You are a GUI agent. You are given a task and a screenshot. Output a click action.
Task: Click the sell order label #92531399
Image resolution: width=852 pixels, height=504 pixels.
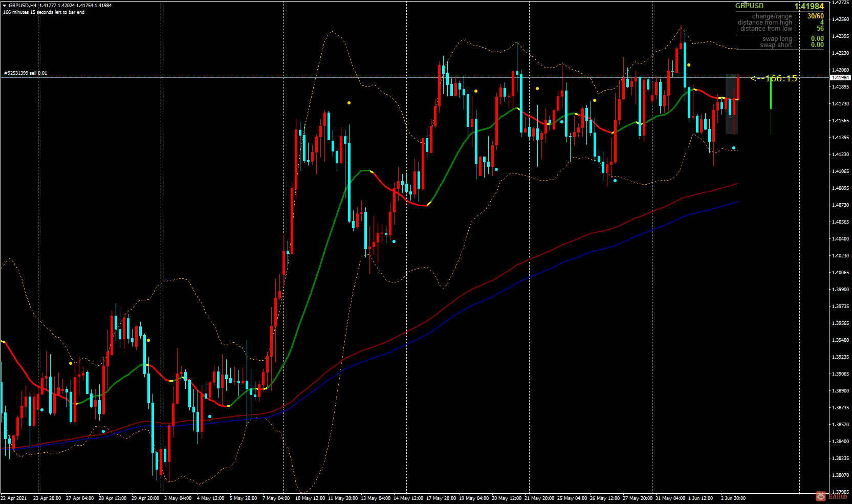[25, 73]
